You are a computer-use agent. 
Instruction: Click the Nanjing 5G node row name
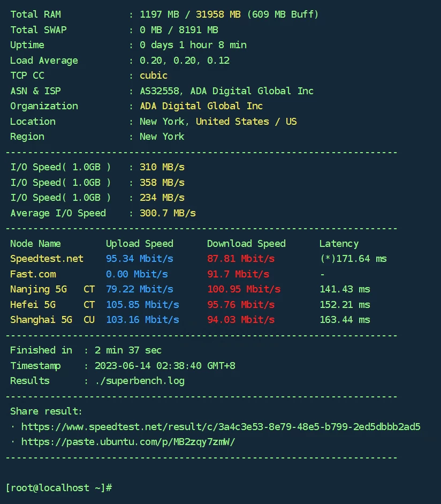coord(39,289)
